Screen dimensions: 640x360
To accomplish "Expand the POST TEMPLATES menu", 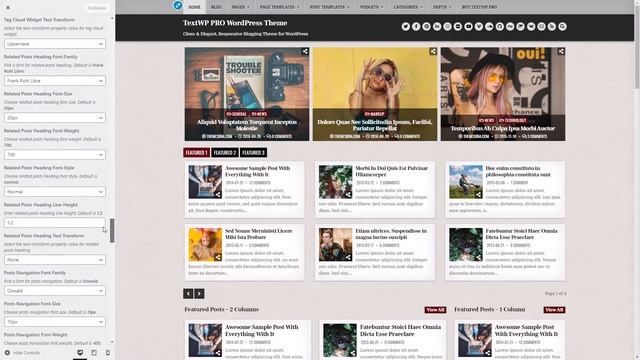I will coord(329,7).
